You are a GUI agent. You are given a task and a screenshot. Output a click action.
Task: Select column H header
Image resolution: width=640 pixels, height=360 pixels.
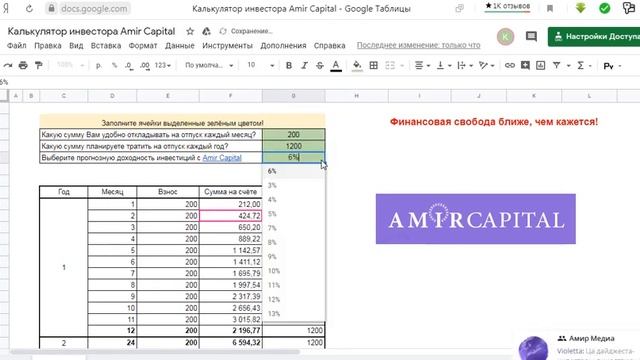pos(356,96)
